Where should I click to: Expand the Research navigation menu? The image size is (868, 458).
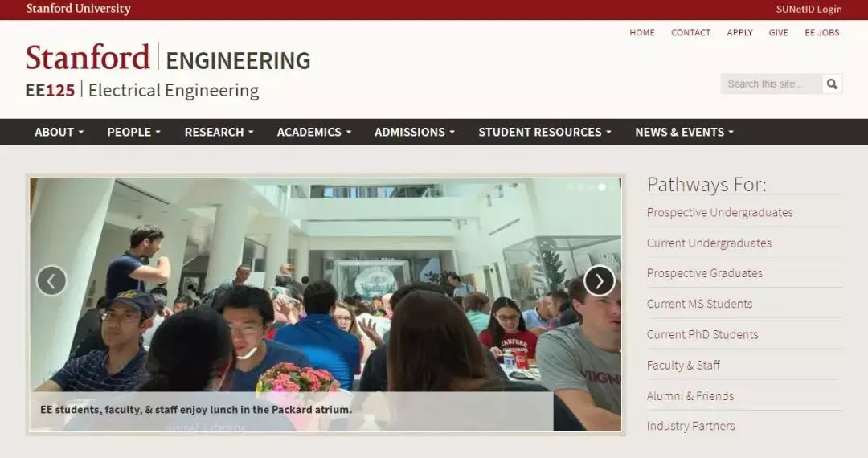(219, 133)
